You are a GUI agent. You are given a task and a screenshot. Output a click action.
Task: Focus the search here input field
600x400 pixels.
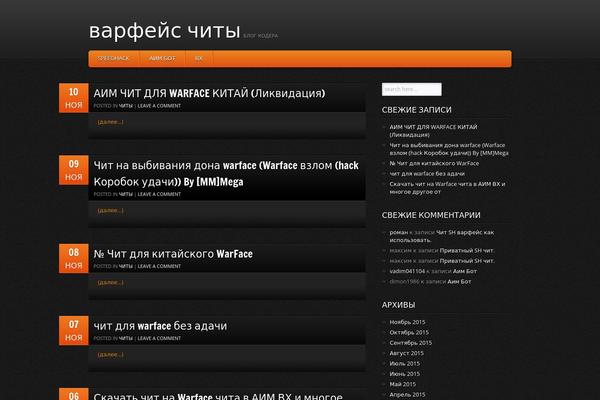pyautogui.click(x=411, y=89)
